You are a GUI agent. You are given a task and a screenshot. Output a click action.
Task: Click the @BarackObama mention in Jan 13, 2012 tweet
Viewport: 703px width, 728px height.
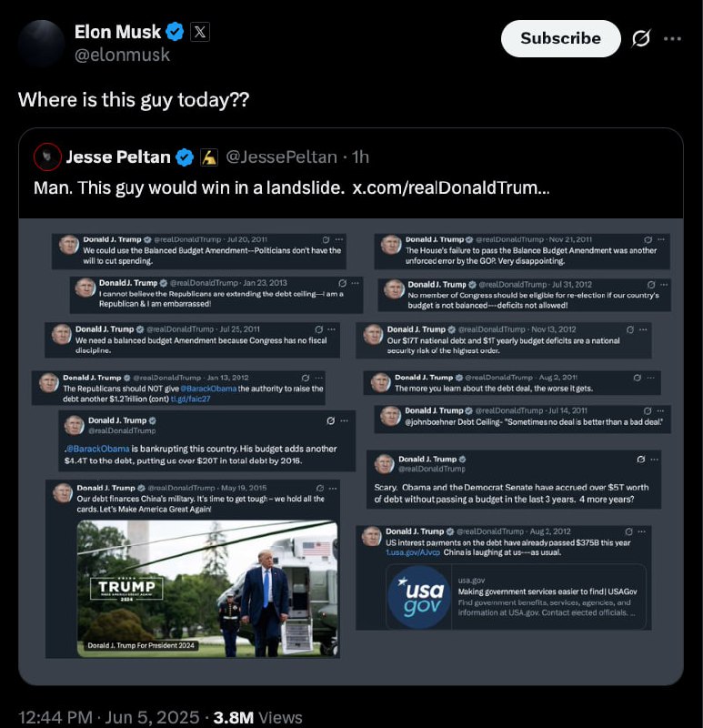208,389
